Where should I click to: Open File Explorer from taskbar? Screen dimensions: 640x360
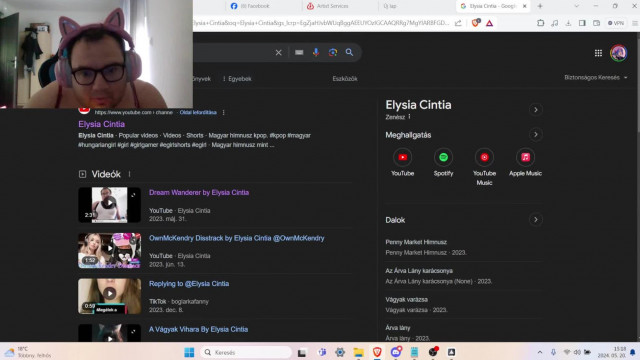click(358, 352)
